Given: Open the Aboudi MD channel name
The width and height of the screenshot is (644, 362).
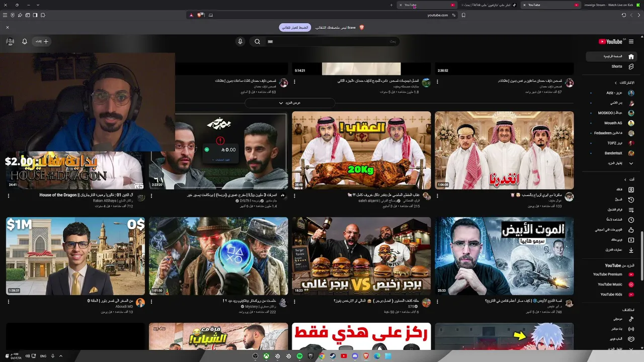Looking at the screenshot, I should pos(124,306).
